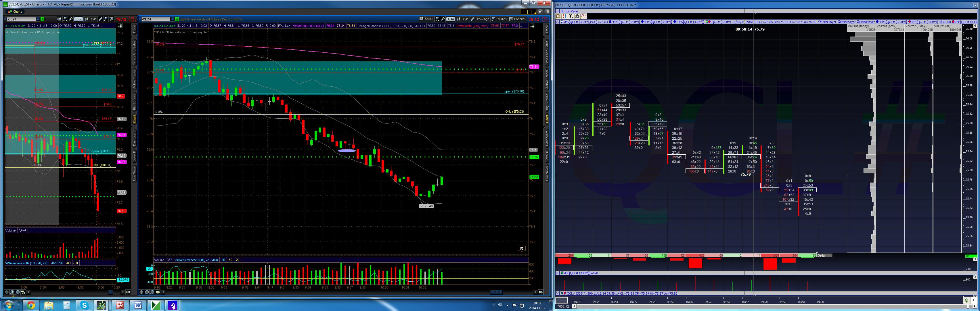
Task: Open the taskbar clock showing 10:03
Action: (x=537, y=305)
